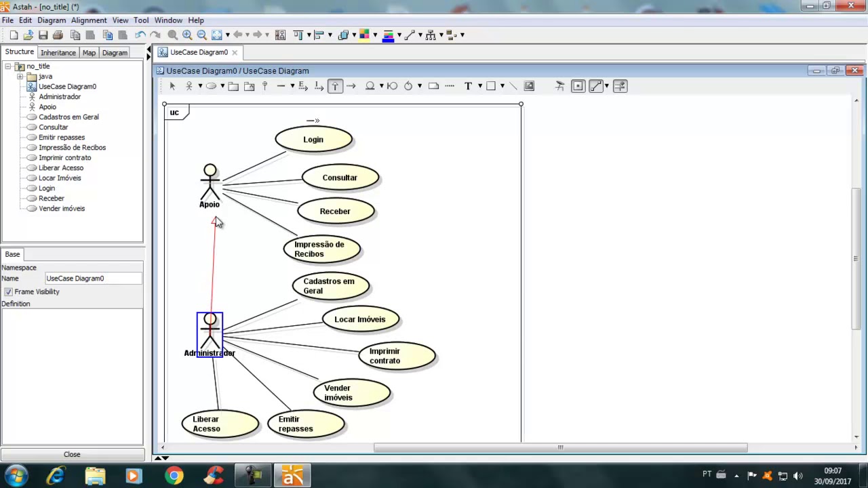This screenshot has height=488, width=868.
Task: Zoom out of the diagram
Action: [201, 35]
